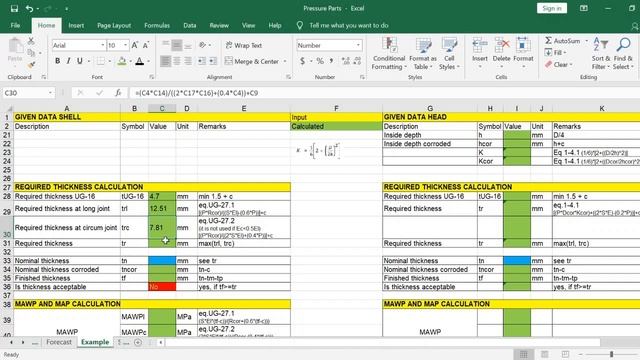Open the orientation text rotation menu
Image resolution: width=640 pixels, height=360 pixels.
pos(204,45)
